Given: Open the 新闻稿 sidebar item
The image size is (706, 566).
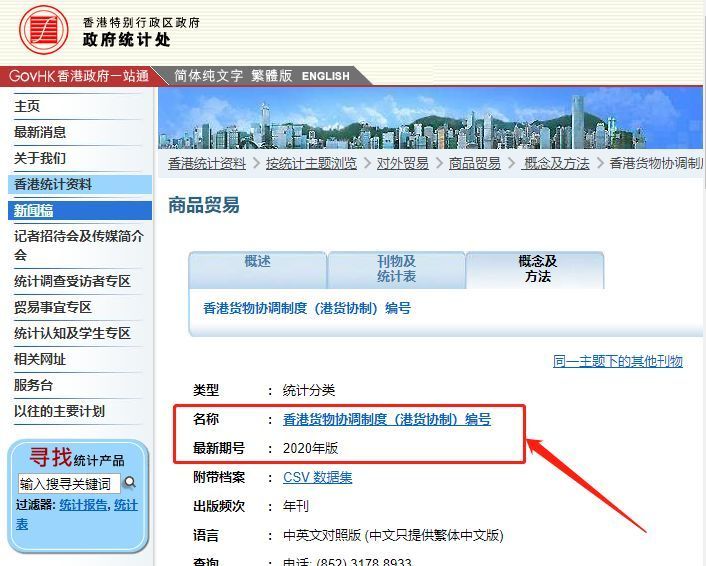Looking at the screenshot, I should [x=33, y=210].
